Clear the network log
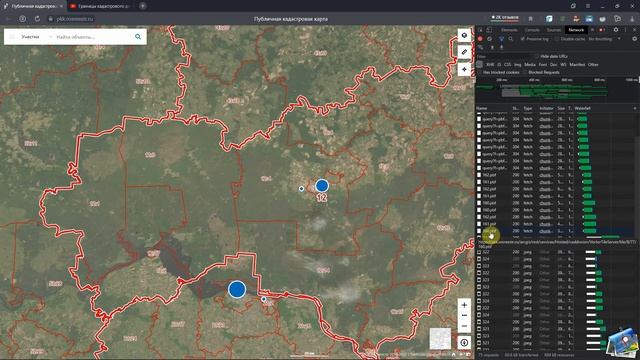 click(x=489, y=39)
